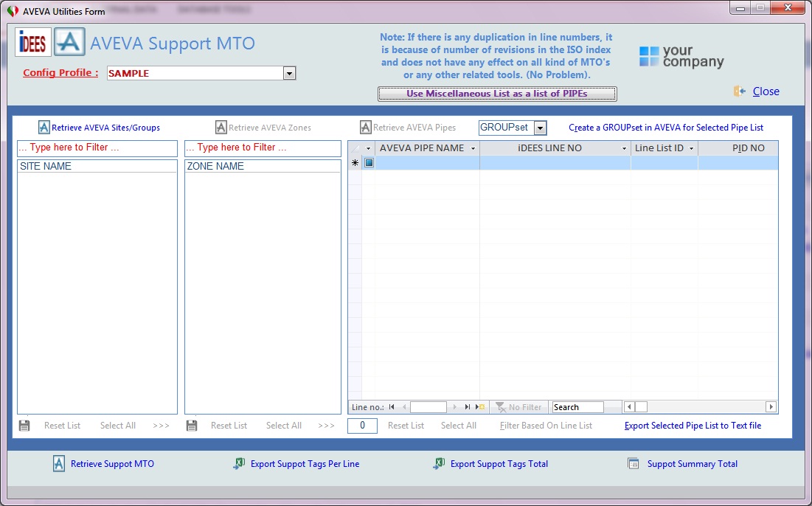
Task: Go to first record in navigator
Action: tap(392, 407)
